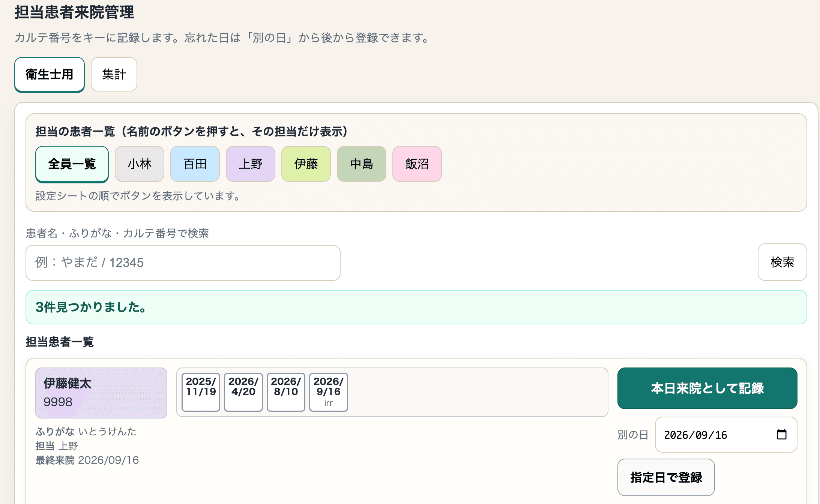
Task: Click the 検索 search button
Action: click(782, 262)
